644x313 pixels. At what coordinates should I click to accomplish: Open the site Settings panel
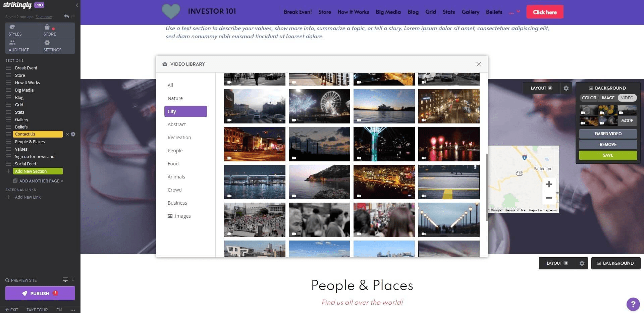pyautogui.click(x=57, y=46)
